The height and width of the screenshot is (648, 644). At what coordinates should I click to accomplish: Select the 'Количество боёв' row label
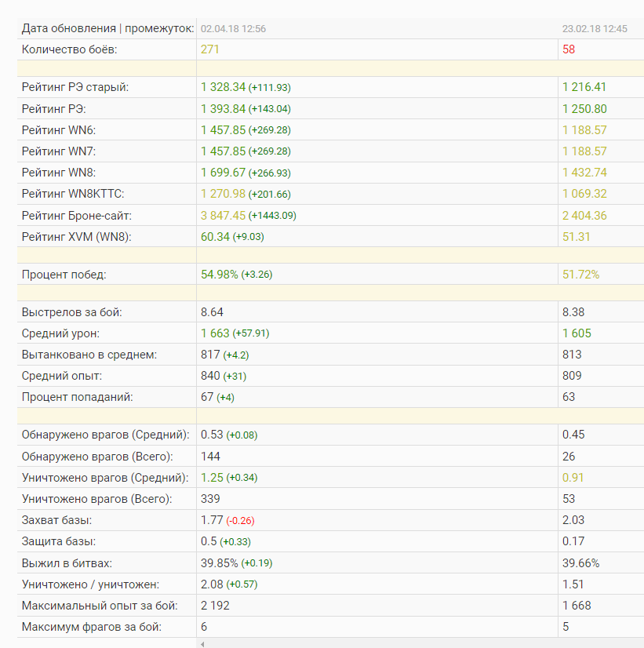[75, 49]
